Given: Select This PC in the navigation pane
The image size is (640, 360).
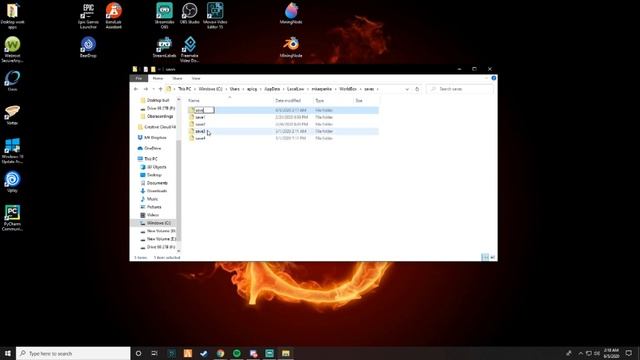Looking at the screenshot, I should tap(147, 159).
